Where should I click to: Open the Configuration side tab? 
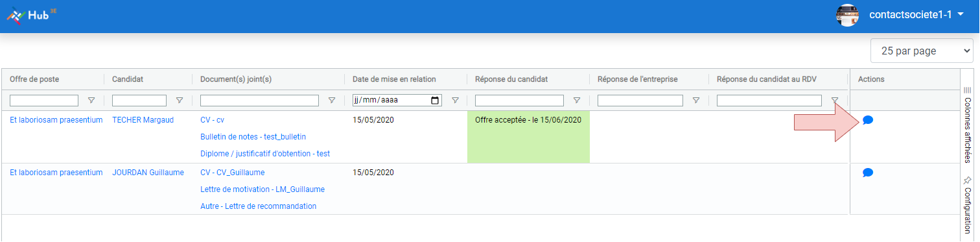click(967, 206)
